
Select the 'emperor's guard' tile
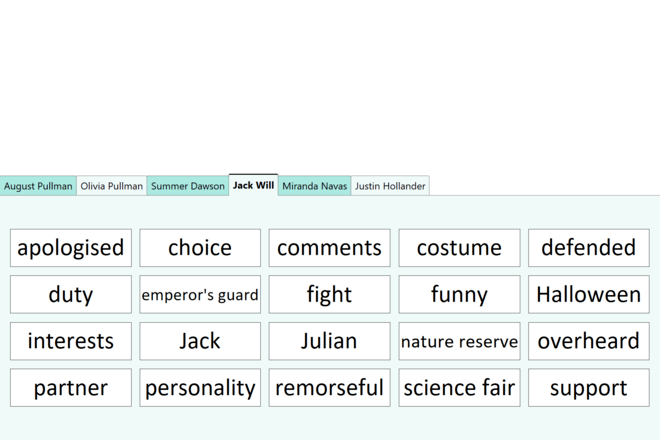[x=200, y=295]
